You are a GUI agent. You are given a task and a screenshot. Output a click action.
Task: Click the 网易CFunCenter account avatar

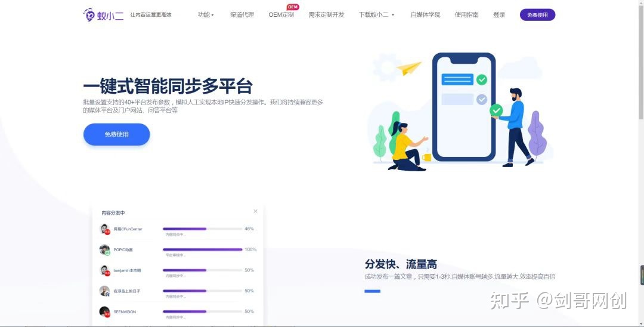point(104,229)
